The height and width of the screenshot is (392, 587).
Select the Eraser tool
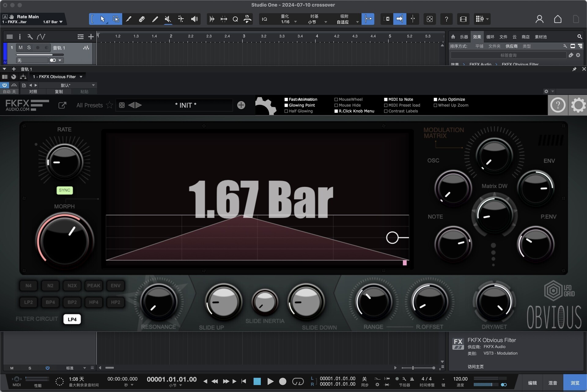pos(142,19)
